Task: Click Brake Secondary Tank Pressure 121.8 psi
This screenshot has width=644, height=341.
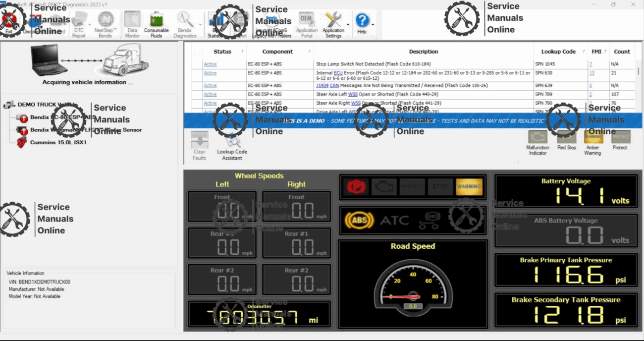Action: click(x=566, y=311)
